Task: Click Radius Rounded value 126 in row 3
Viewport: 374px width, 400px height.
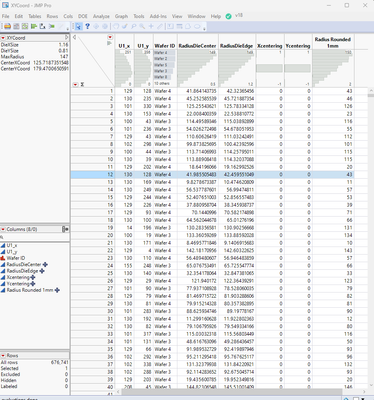Action: 348,106
